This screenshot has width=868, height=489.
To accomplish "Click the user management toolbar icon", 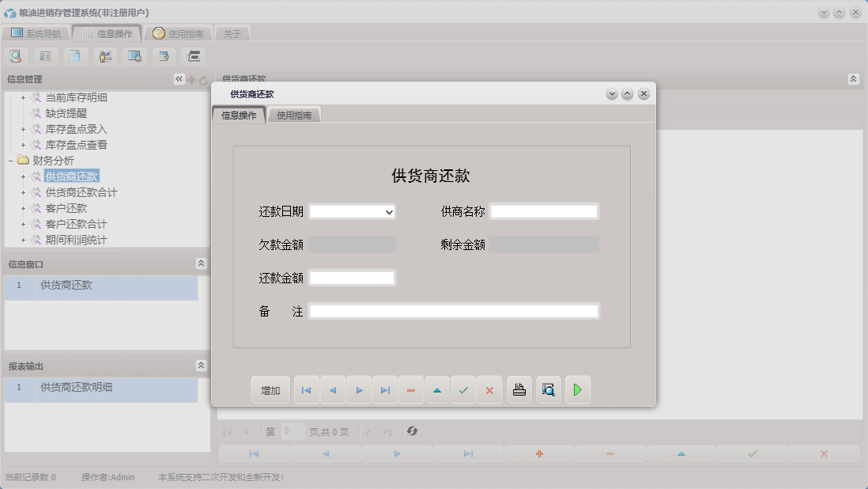I will [104, 55].
